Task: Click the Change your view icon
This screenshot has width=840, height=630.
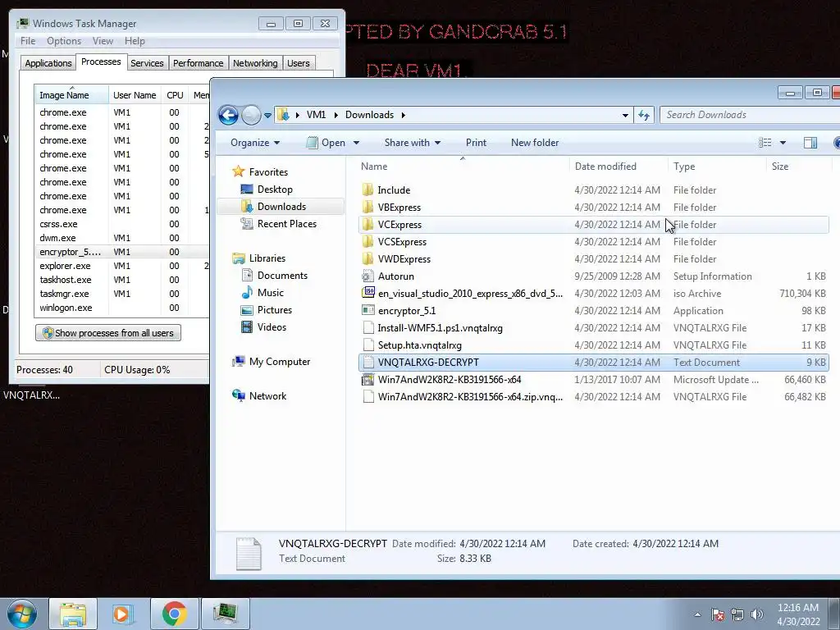Action: [x=765, y=143]
